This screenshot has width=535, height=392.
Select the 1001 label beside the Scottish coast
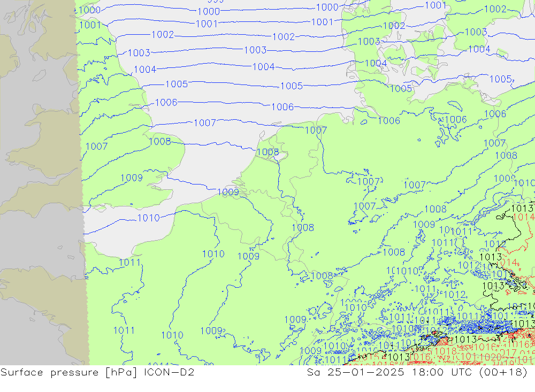[90, 25]
